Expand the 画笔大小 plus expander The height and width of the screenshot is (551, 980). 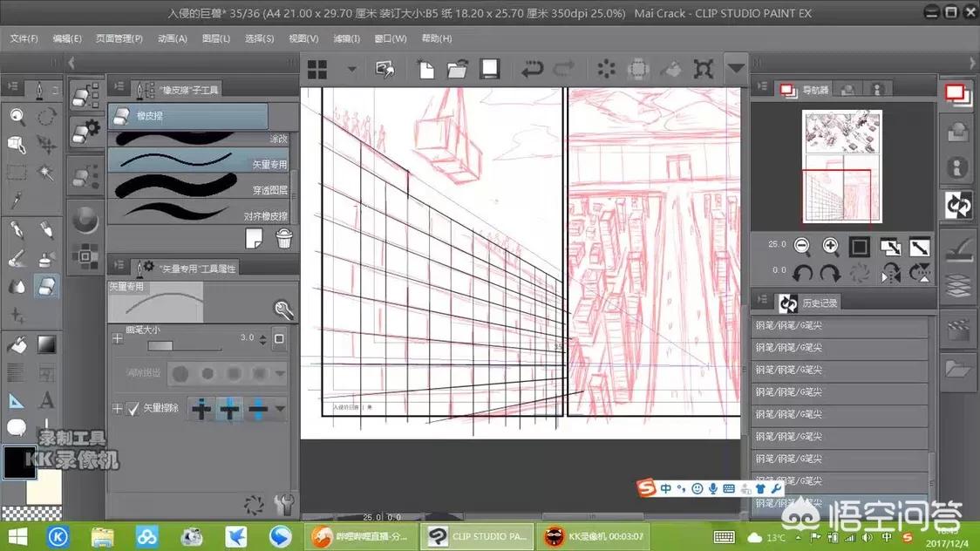pos(117,338)
